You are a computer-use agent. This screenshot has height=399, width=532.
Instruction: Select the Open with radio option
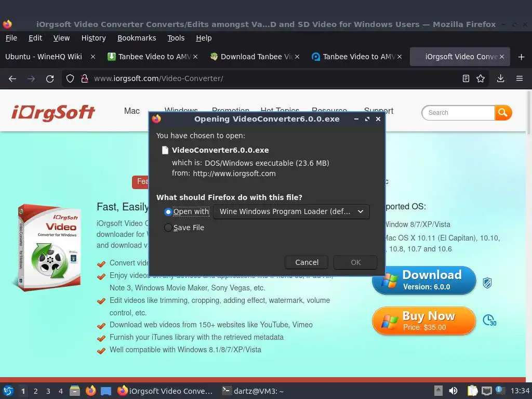(x=168, y=212)
